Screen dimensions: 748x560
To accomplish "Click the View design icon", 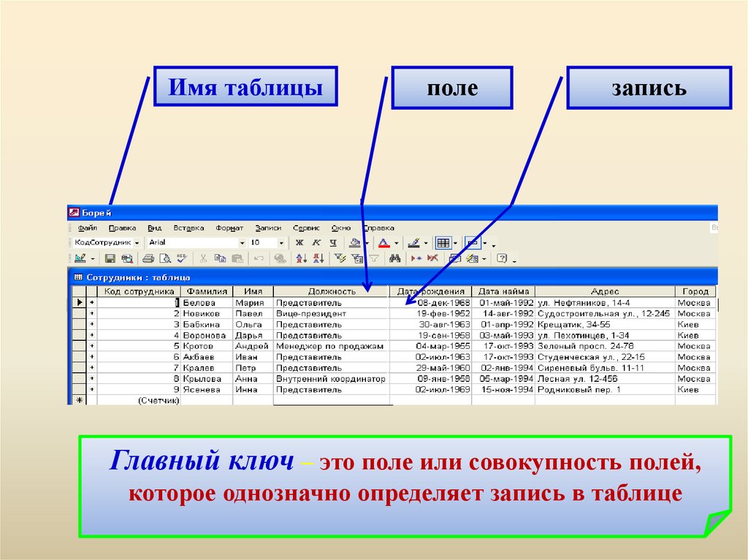I will pyautogui.click(x=80, y=258).
